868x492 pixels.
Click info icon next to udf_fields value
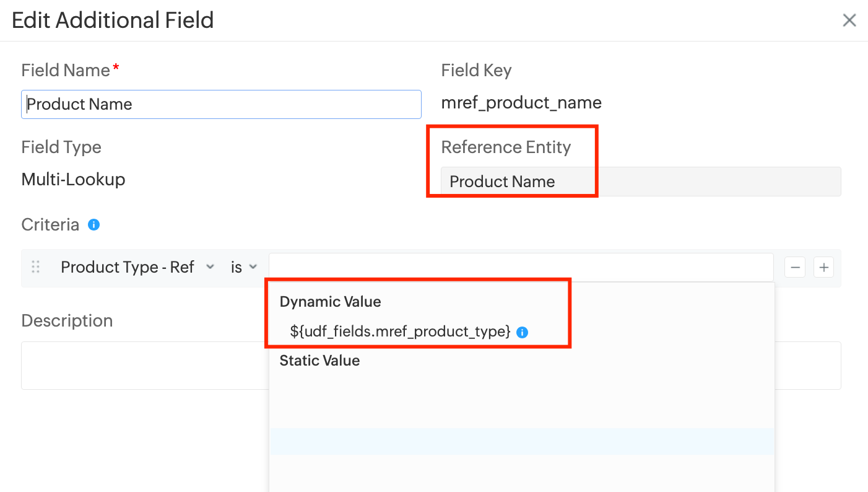click(522, 332)
